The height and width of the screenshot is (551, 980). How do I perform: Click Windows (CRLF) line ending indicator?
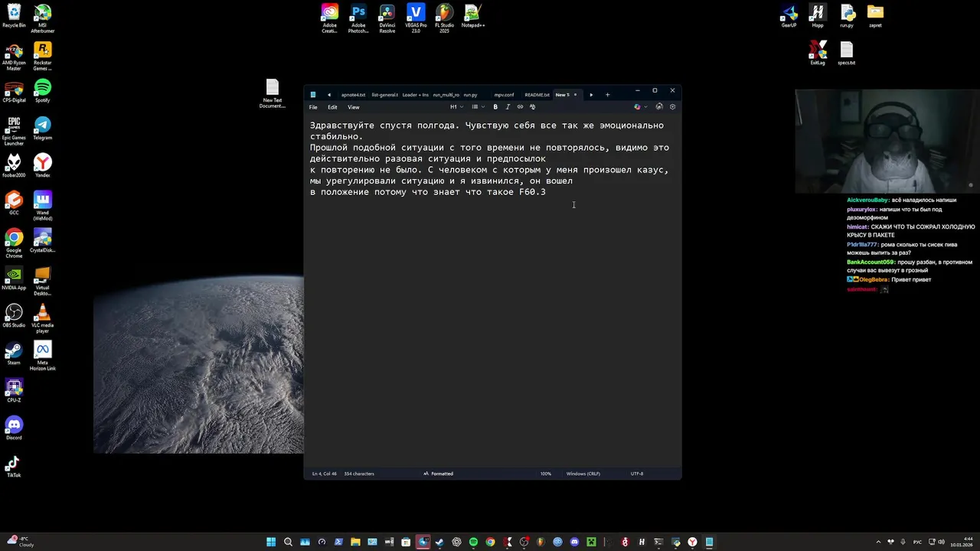click(583, 474)
